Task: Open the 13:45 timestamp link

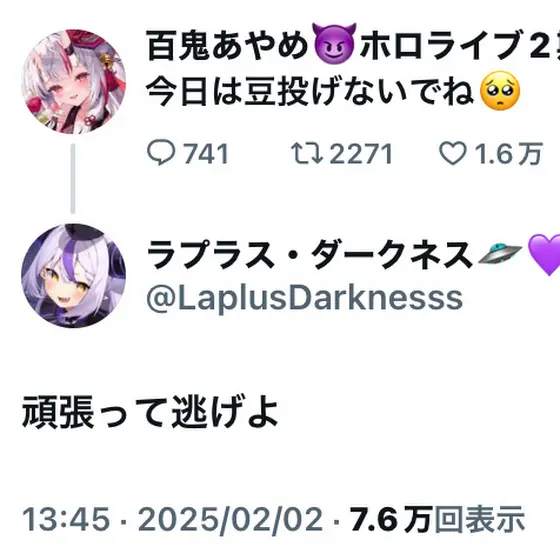Action: click(x=66, y=519)
